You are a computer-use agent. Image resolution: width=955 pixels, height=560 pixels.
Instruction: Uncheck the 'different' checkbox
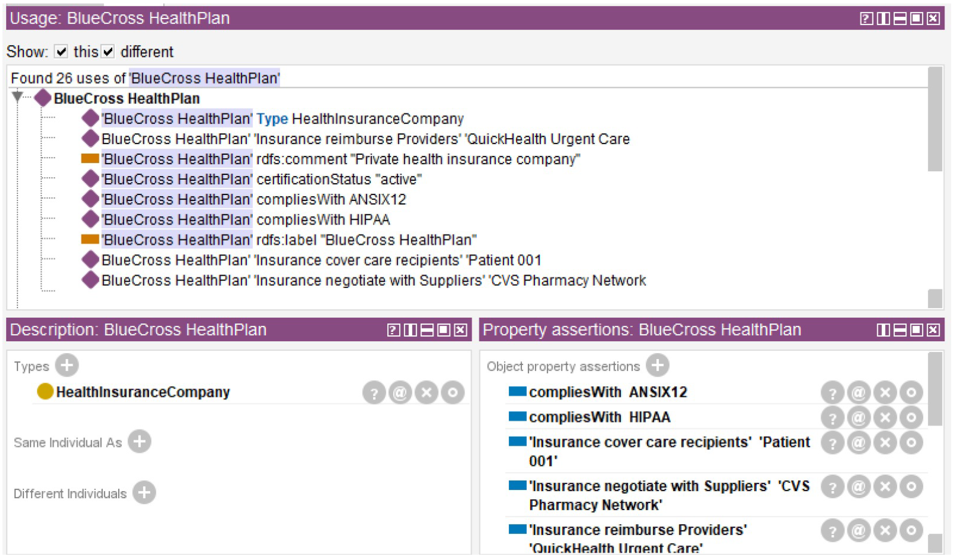point(108,52)
